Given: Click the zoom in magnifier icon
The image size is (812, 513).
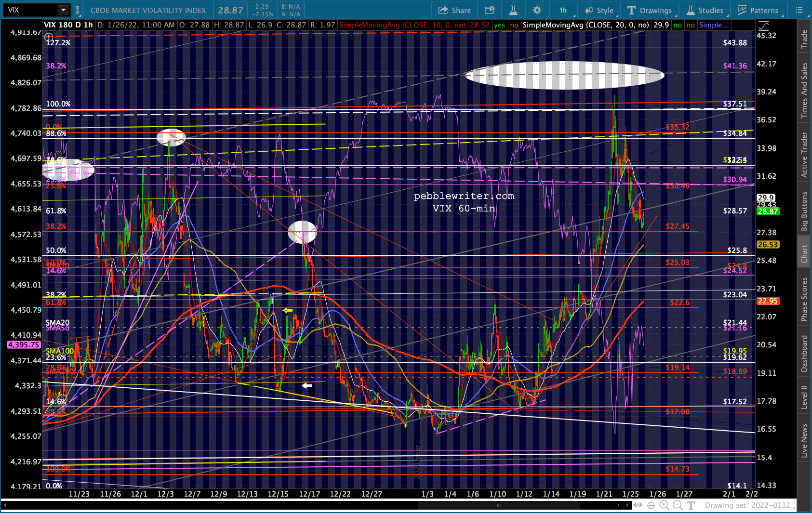Looking at the screenshot, I should [x=664, y=505].
